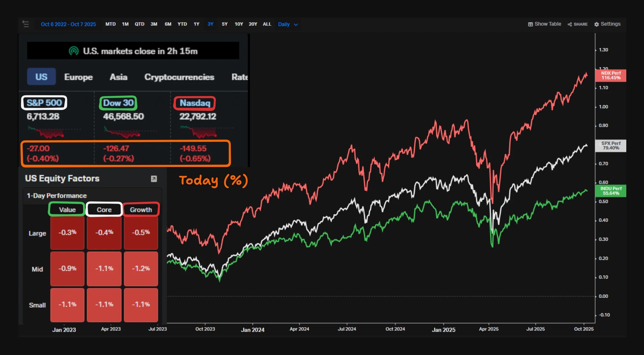Click the Nasdaq price 22,792.12
The image size is (644, 355).
[x=198, y=116]
